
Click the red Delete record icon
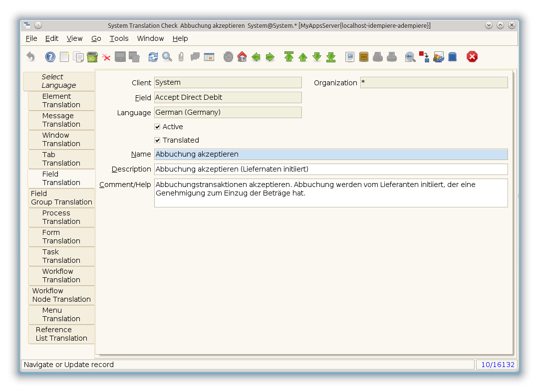[106, 57]
